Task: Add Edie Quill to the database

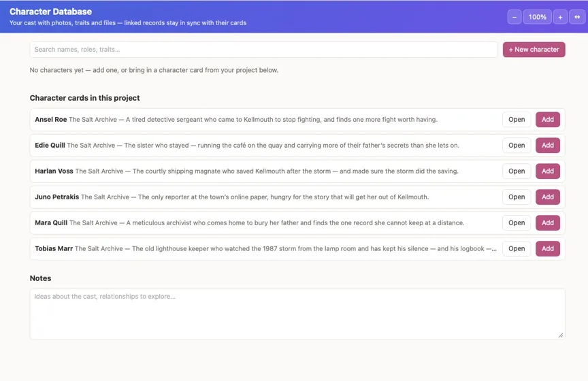Action: pos(547,146)
